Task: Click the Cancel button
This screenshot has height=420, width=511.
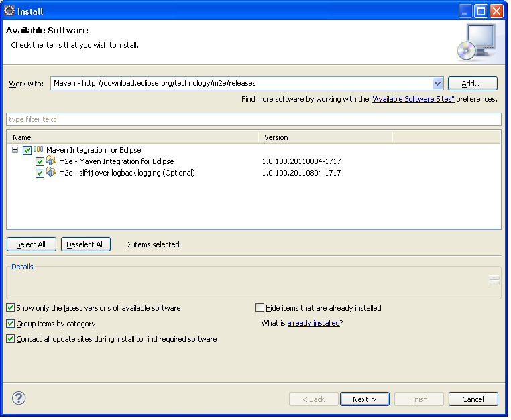Action: (x=473, y=399)
